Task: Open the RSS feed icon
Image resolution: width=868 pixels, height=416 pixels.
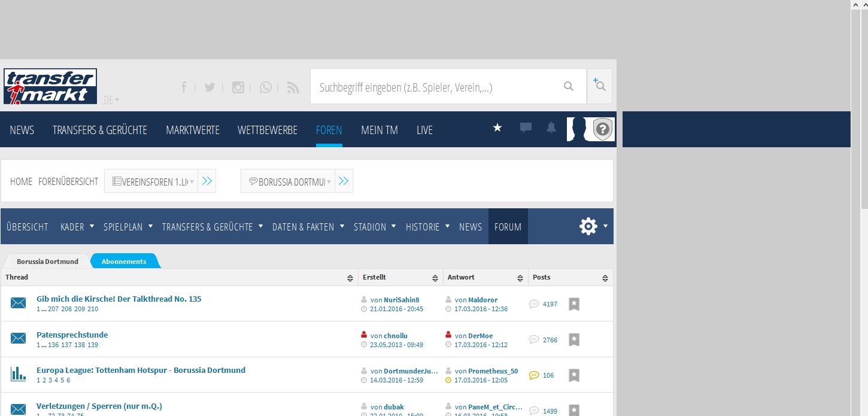Action: pos(293,87)
